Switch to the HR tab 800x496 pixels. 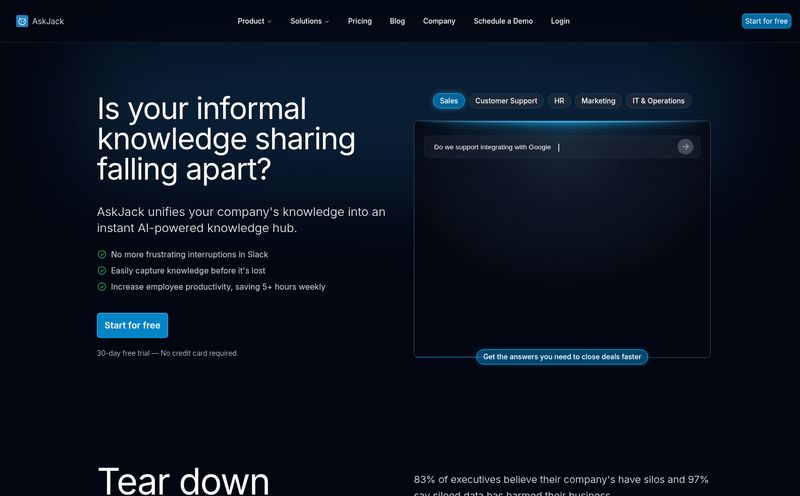[x=559, y=101]
